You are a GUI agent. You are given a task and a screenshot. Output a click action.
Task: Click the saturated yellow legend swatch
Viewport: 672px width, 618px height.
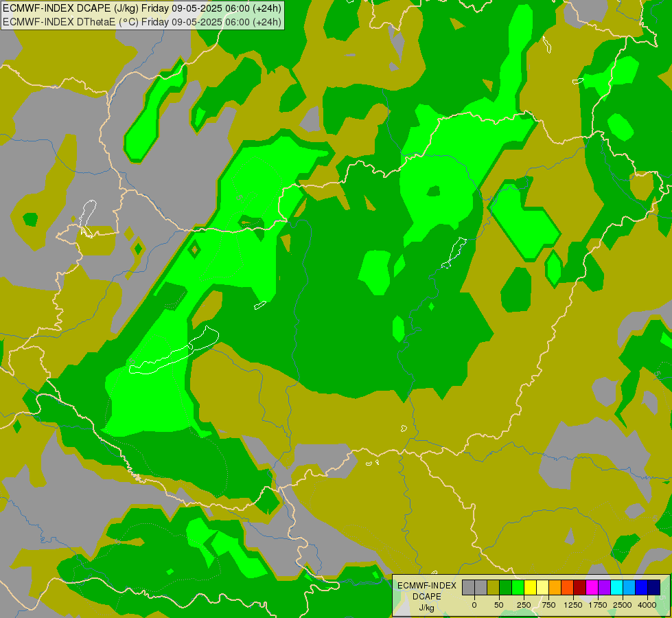click(x=530, y=587)
